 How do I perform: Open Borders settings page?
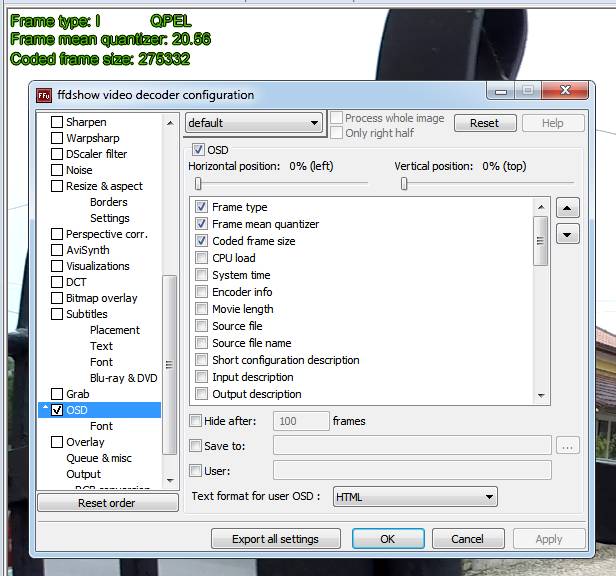[x=108, y=202]
